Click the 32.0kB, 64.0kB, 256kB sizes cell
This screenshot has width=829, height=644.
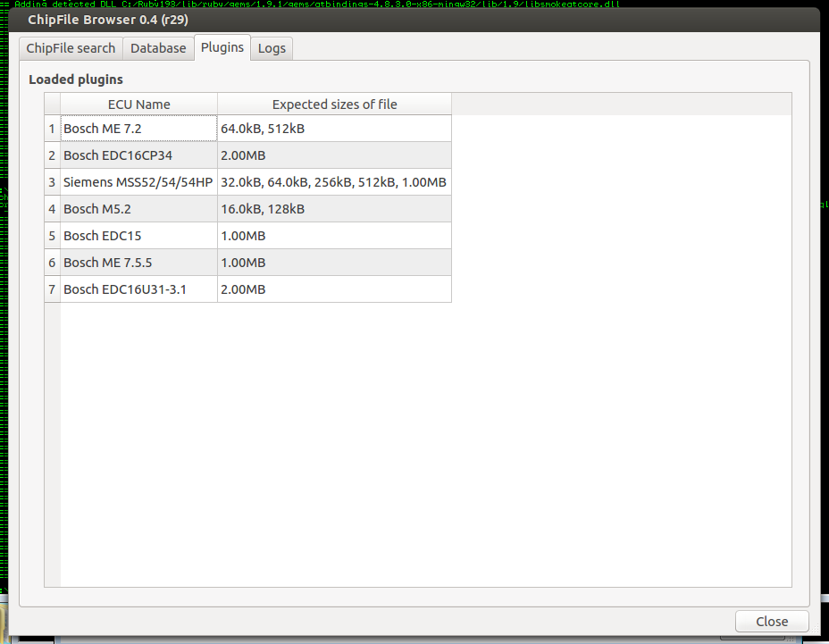(x=335, y=182)
